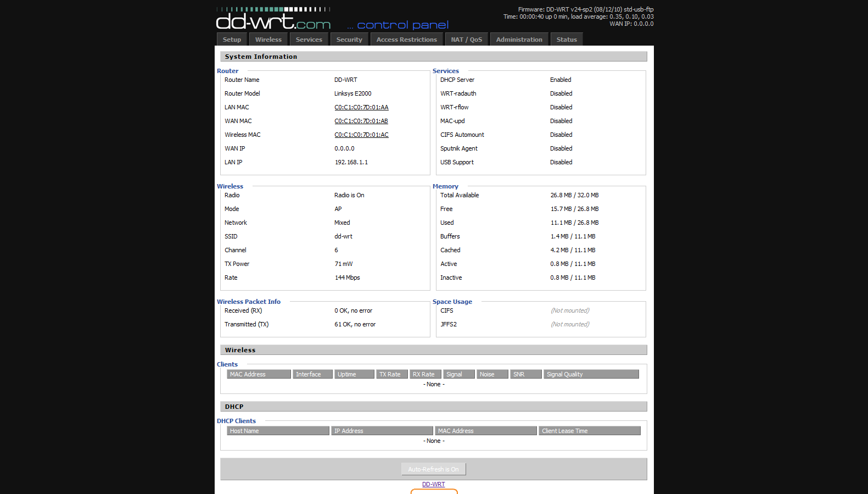
Task: Click the Uptime column header
Action: (354, 374)
